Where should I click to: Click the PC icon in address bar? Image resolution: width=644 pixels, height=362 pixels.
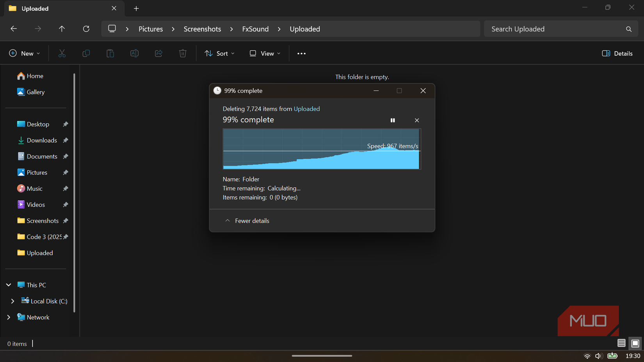click(x=112, y=29)
